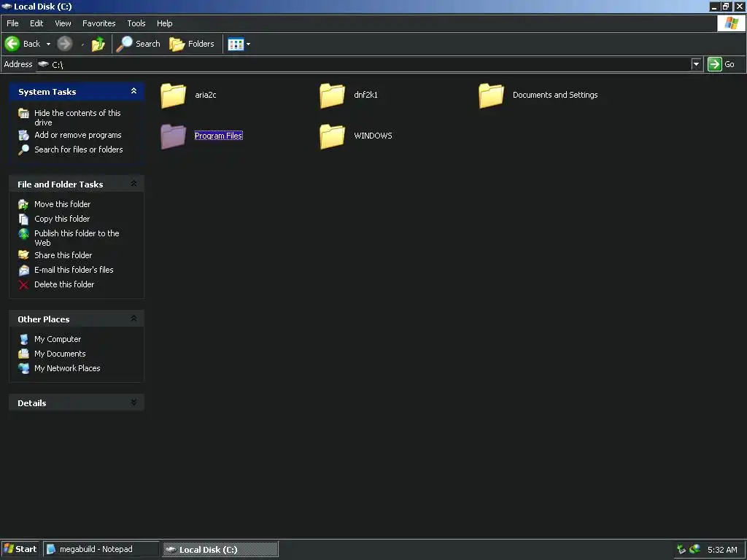
Task: Open the View menu
Action: pos(63,23)
